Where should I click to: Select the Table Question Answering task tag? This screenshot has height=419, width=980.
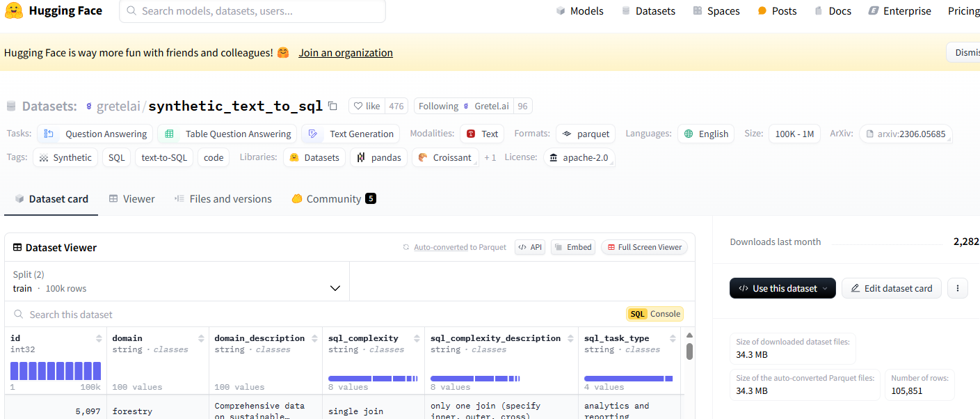(227, 134)
